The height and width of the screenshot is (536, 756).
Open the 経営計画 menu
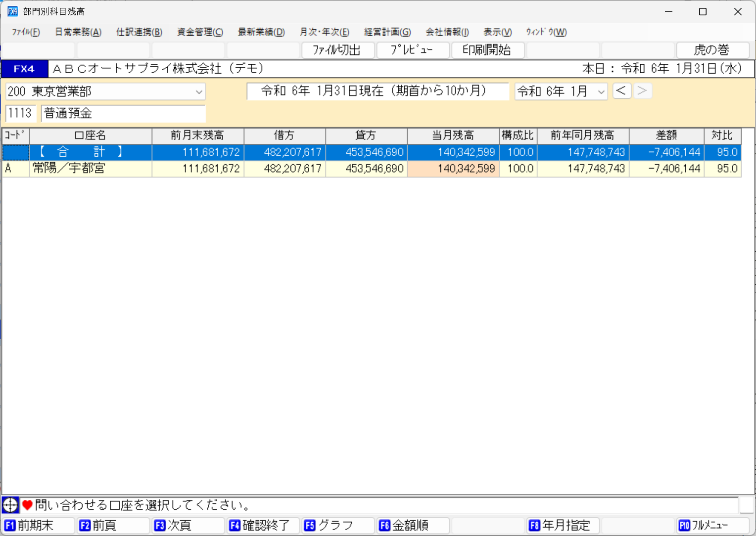click(x=388, y=32)
